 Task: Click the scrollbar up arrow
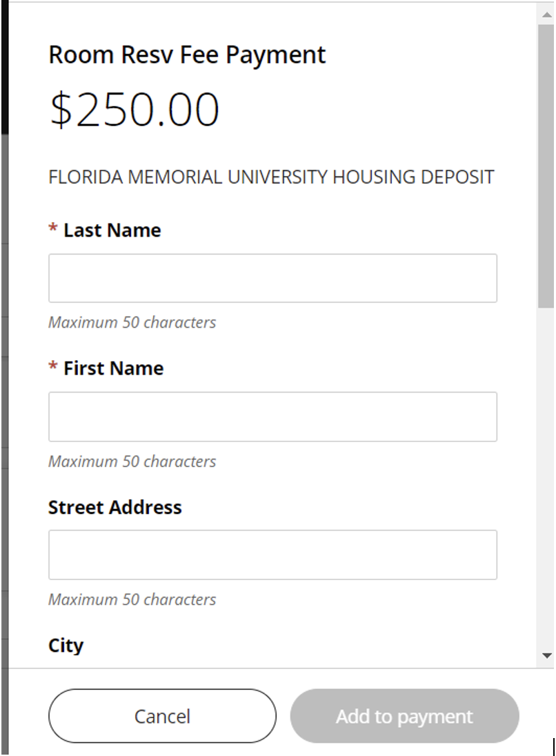(x=548, y=13)
